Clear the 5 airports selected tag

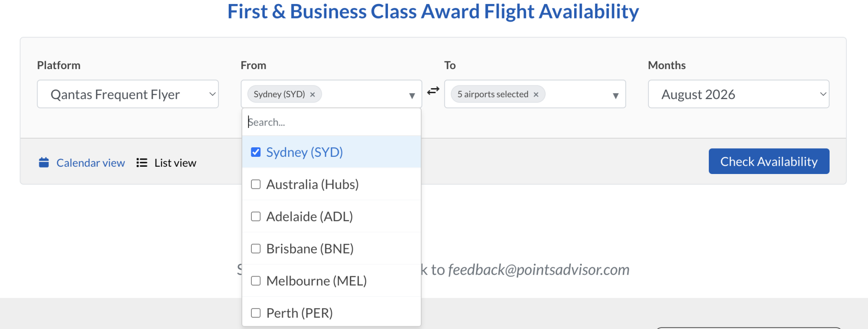tap(536, 94)
